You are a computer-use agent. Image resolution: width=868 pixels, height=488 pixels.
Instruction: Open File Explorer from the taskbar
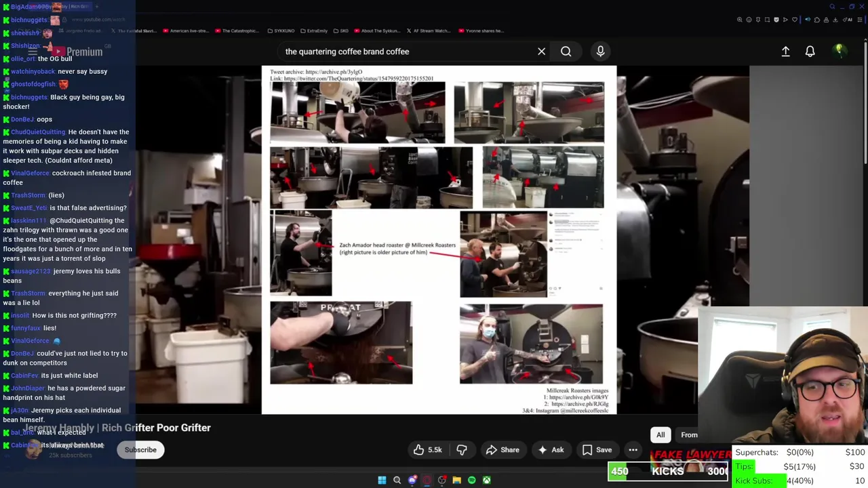pos(457,480)
